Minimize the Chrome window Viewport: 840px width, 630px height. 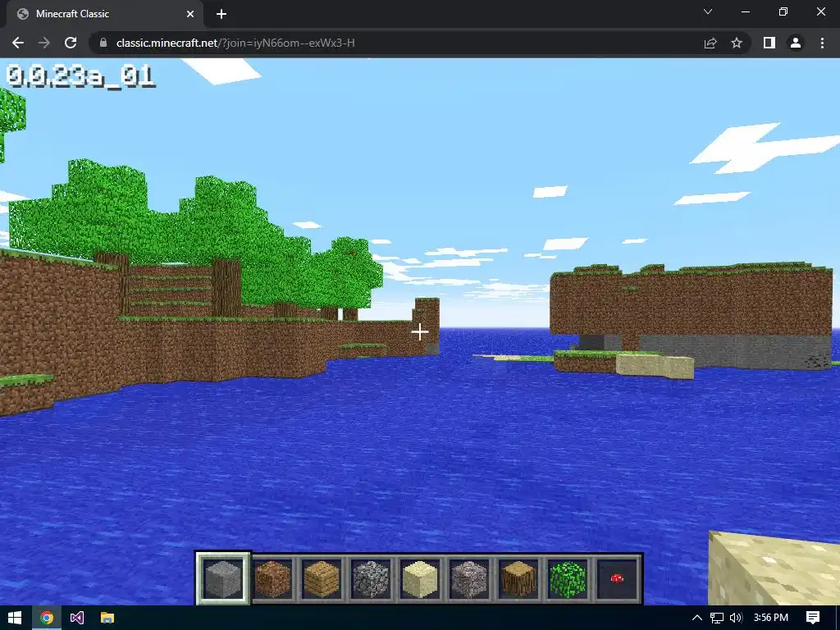pos(746,11)
